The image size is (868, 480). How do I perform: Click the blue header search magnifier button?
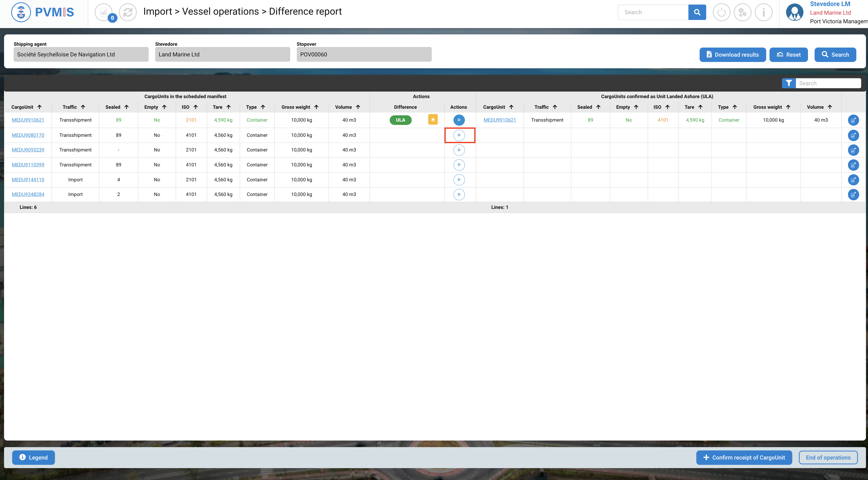pyautogui.click(x=697, y=12)
